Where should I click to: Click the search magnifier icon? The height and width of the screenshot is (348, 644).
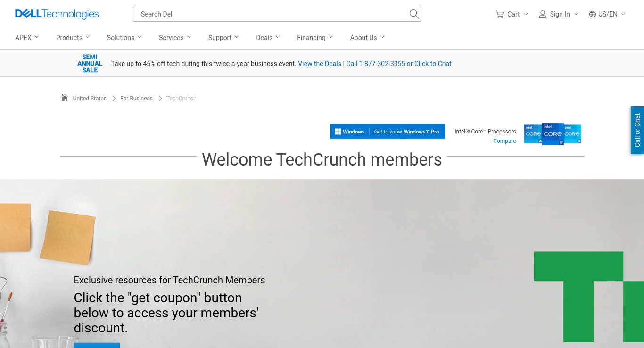click(414, 14)
